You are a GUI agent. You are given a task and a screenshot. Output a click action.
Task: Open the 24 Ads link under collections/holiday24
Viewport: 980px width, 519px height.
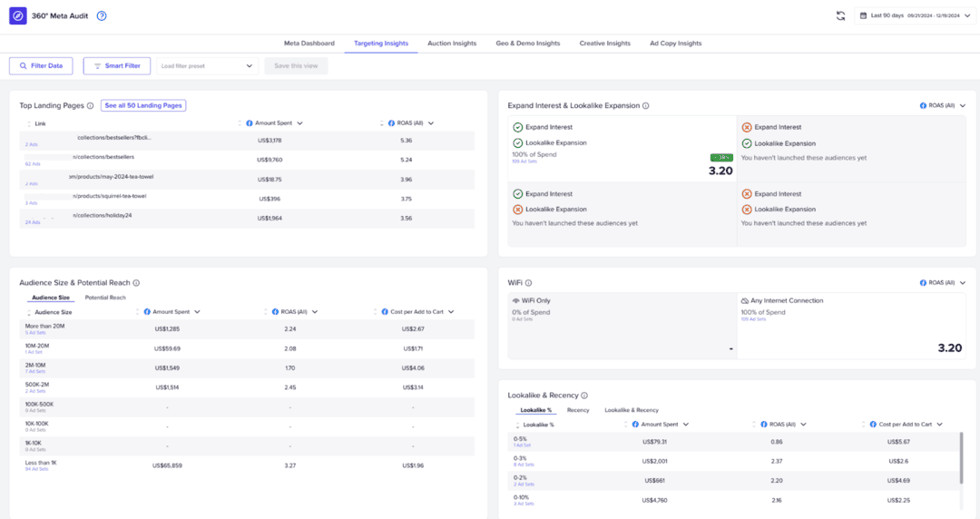tap(33, 222)
